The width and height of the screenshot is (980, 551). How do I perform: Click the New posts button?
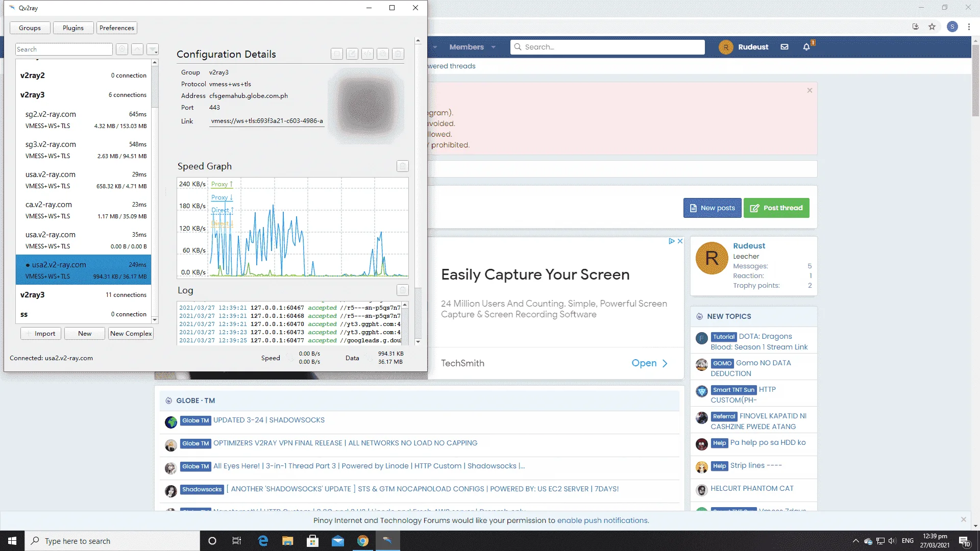(x=713, y=208)
